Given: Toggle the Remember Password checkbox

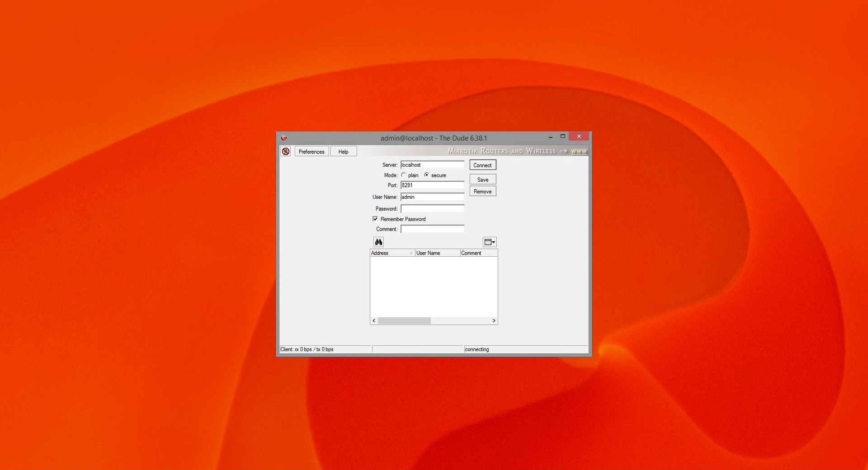Looking at the screenshot, I should [x=375, y=219].
